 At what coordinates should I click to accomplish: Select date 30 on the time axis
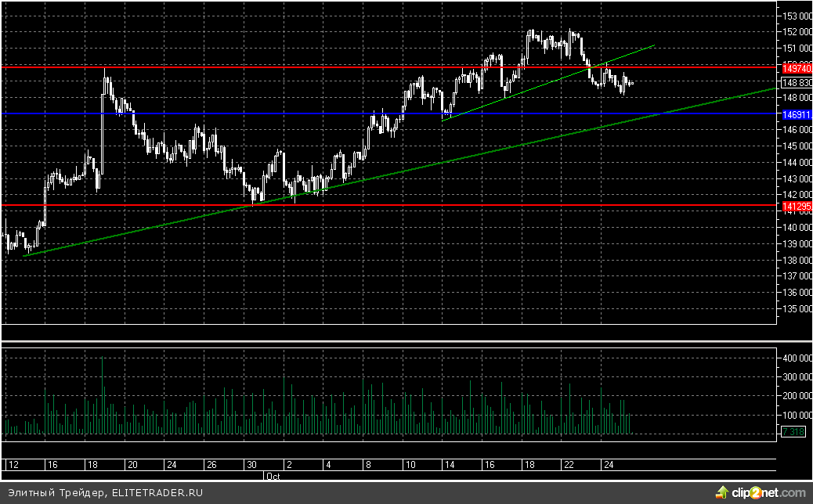click(x=251, y=465)
